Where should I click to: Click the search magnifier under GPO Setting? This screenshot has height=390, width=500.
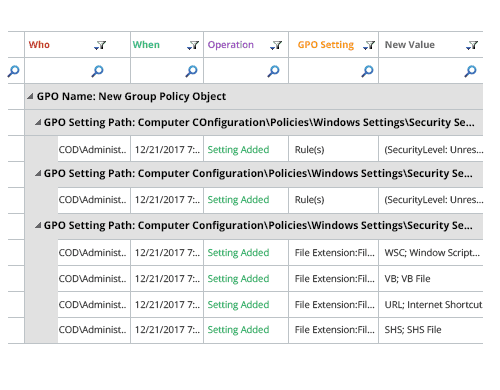tap(367, 71)
